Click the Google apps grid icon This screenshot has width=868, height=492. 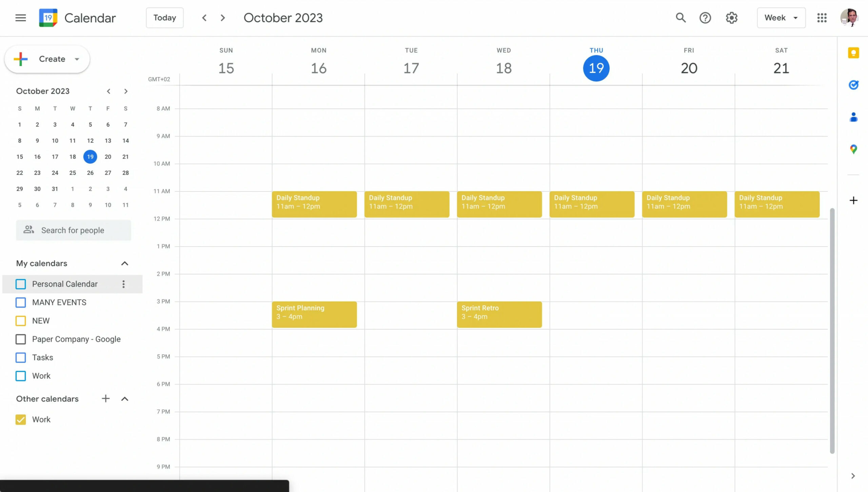click(x=822, y=17)
